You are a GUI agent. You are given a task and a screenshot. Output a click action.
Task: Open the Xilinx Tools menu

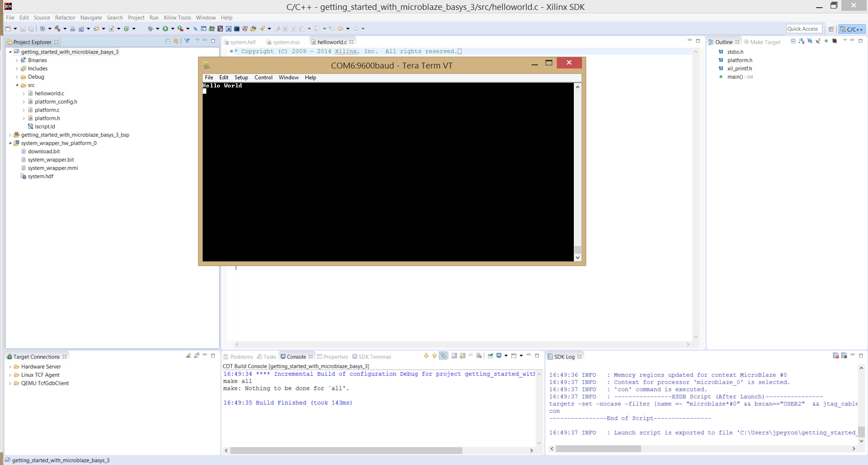pyautogui.click(x=177, y=18)
